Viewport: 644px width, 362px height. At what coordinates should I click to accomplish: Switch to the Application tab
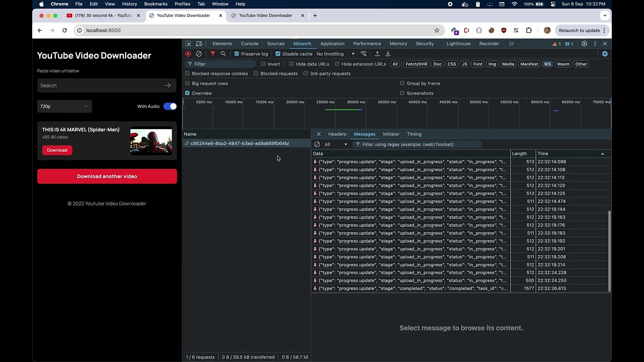[x=333, y=44]
